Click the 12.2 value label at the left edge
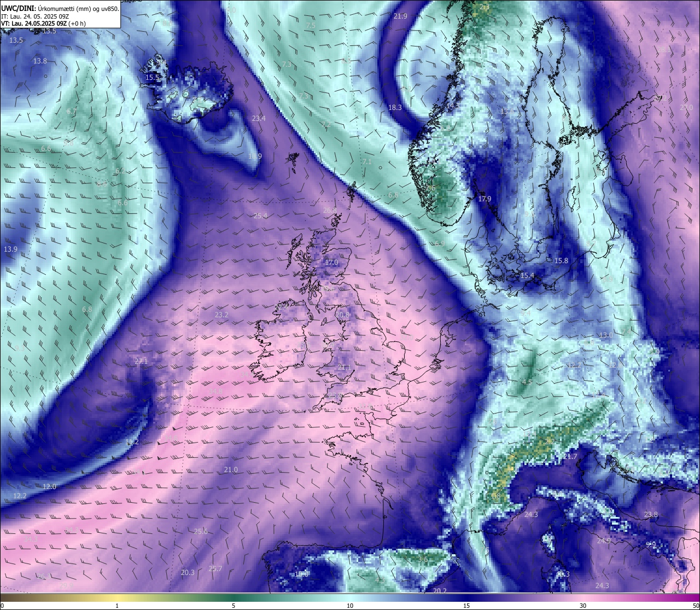This screenshot has height=610, width=700. pos(20,496)
